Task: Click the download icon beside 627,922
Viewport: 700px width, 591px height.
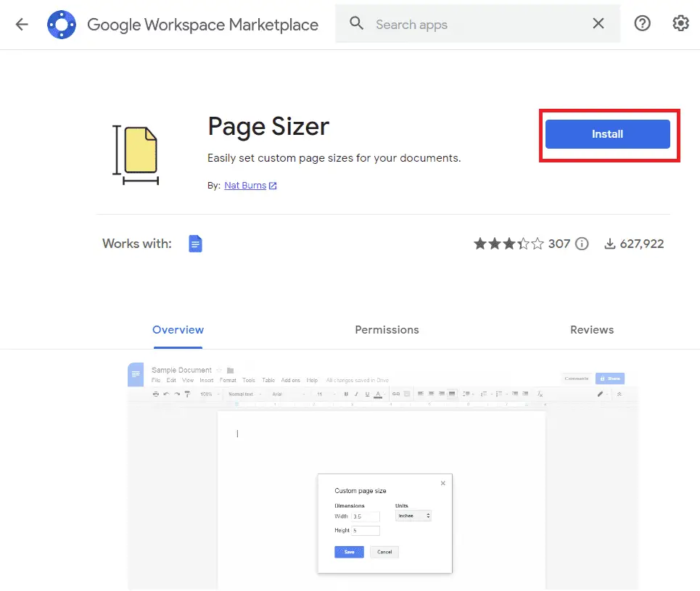Action: pyautogui.click(x=610, y=244)
